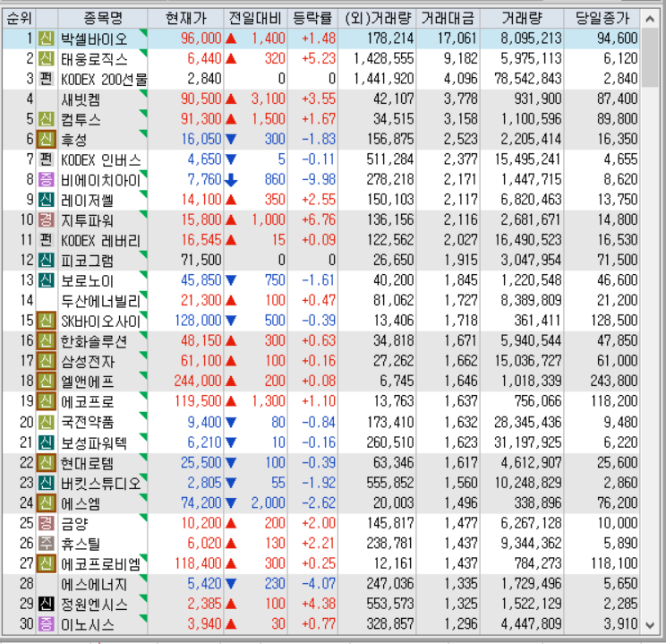Sort by the 종목명 column header

click(103, 18)
